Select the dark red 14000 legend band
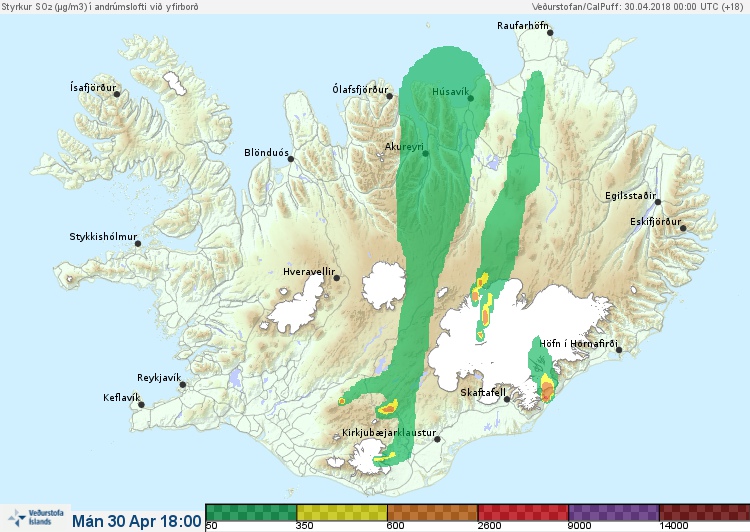The height and width of the screenshot is (532, 750). coord(704,512)
